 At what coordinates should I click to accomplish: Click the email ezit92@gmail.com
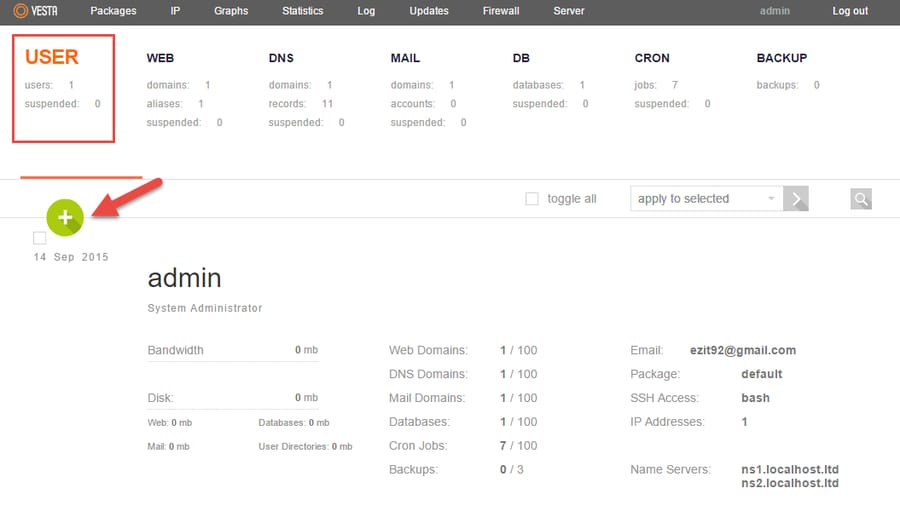(x=743, y=350)
